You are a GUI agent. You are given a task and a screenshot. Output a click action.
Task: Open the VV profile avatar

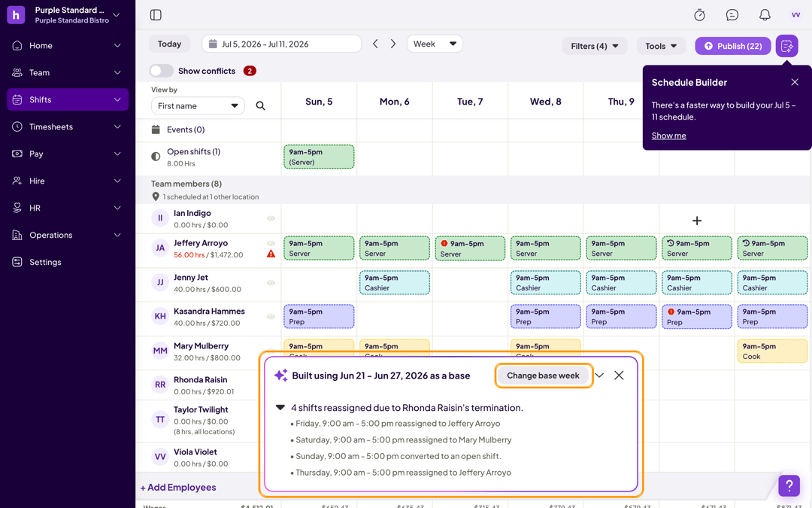(796, 15)
